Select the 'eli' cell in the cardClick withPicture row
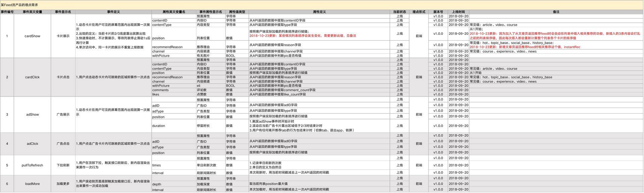Screen dimensions: 644x193 pos(211,86)
